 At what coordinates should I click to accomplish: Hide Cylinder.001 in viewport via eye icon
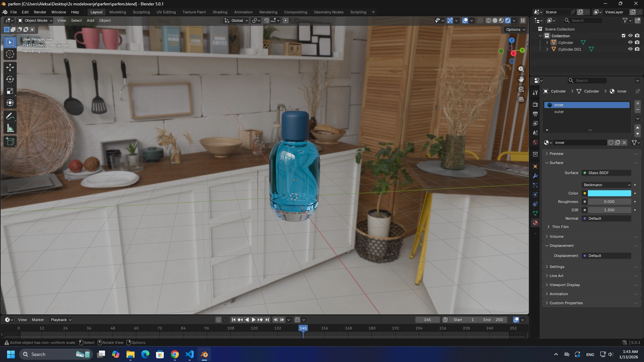pyautogui.click(x=630, y=49)
